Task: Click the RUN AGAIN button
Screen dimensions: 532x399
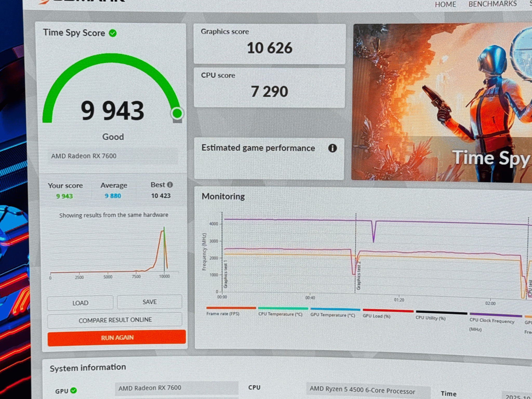Action: [x=117, y=337]
